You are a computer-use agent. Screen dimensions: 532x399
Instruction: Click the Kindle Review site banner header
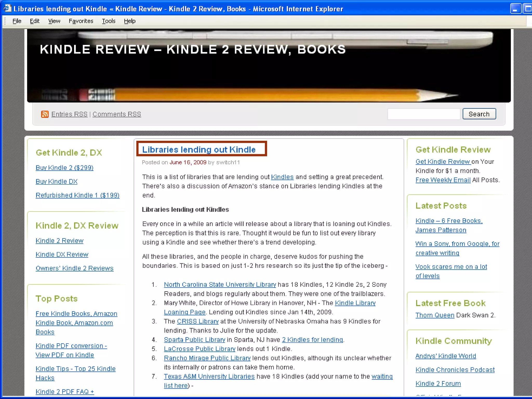coord(192,49)
